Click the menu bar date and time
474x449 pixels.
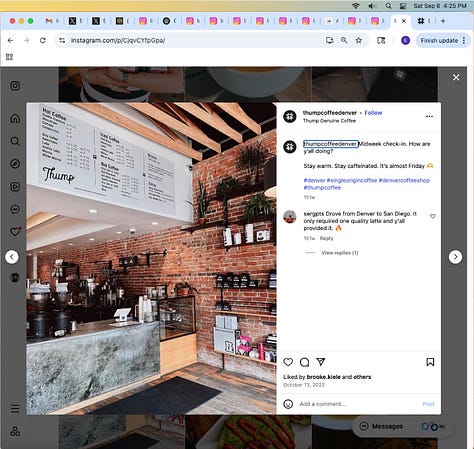click(x=440, y=6)
